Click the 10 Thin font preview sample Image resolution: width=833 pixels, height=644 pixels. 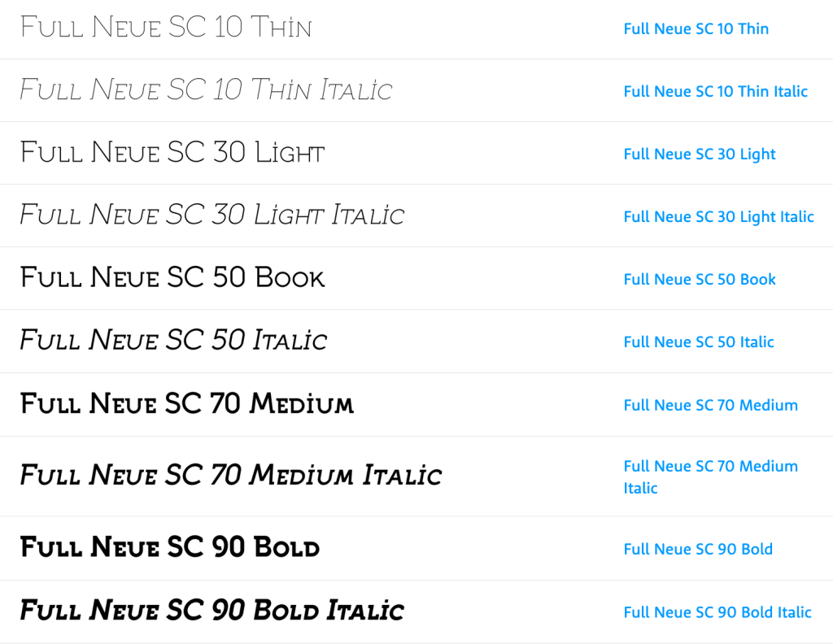pos(166,28)
